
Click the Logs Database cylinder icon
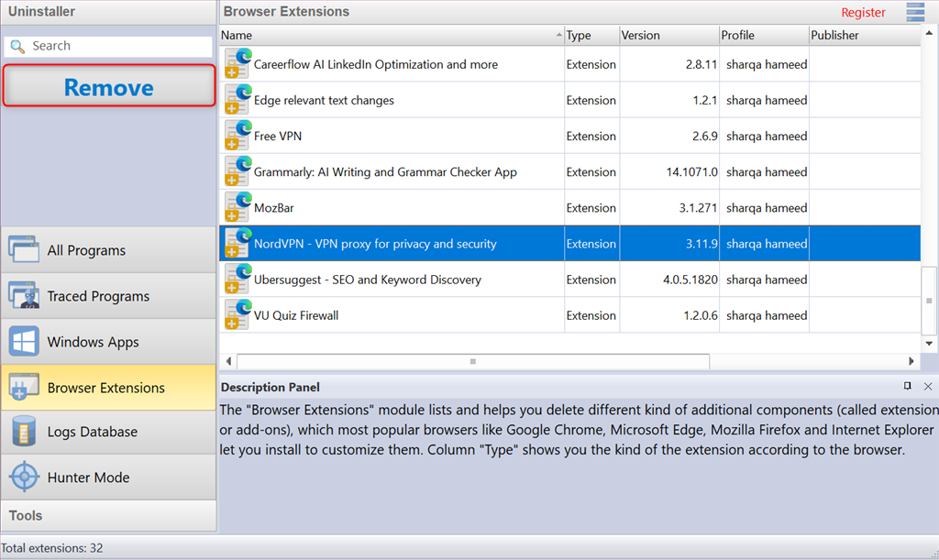tap(24, 432)
